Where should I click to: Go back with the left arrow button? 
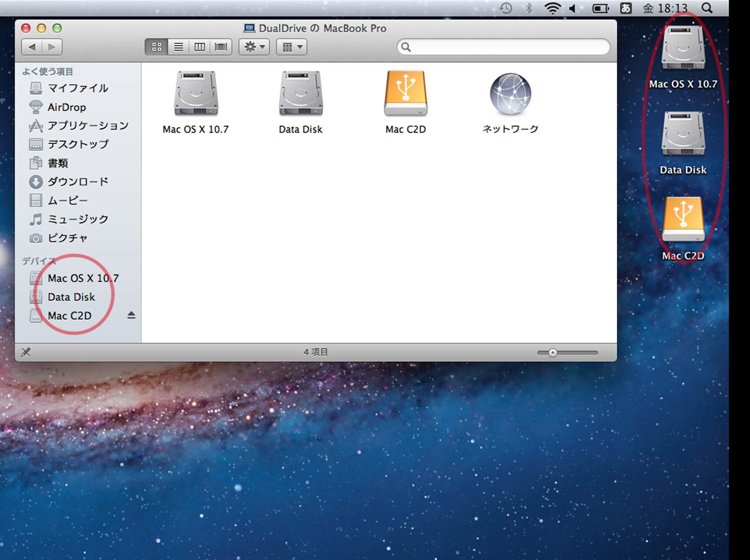[x=32, y=47]
